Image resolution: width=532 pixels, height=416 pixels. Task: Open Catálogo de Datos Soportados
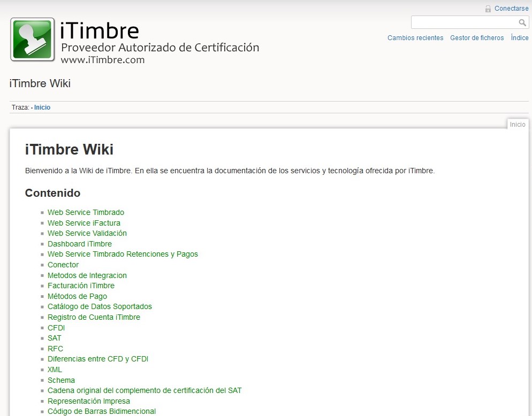click(100, 306)
